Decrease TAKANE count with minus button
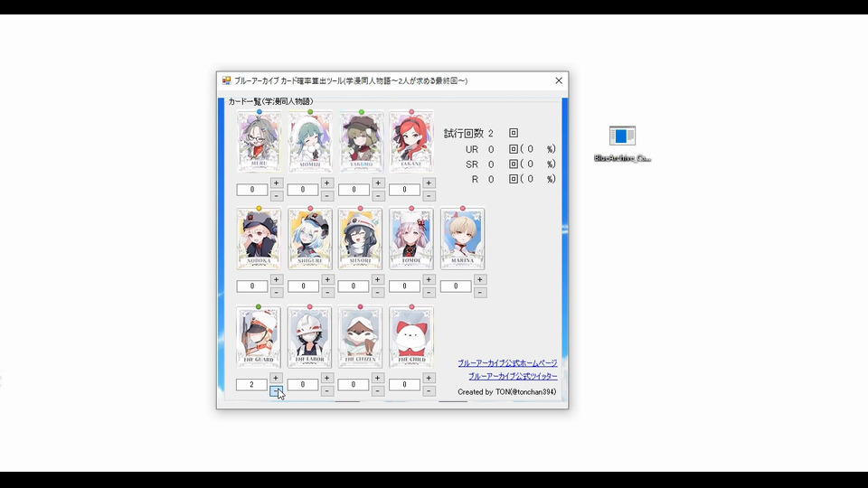The image size is (868, 488). 429,196
